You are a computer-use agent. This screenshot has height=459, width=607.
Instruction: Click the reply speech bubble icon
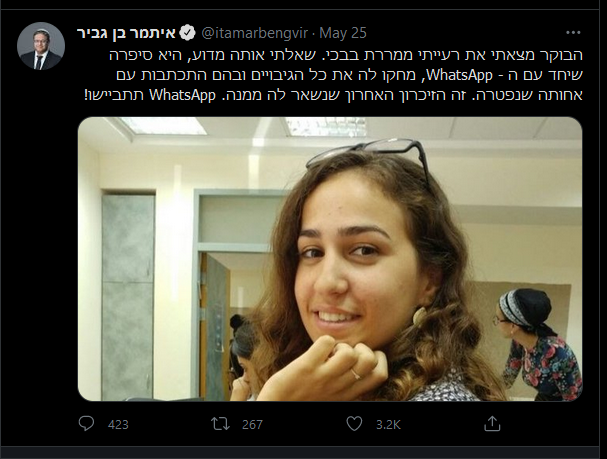[x=86, y=423]
